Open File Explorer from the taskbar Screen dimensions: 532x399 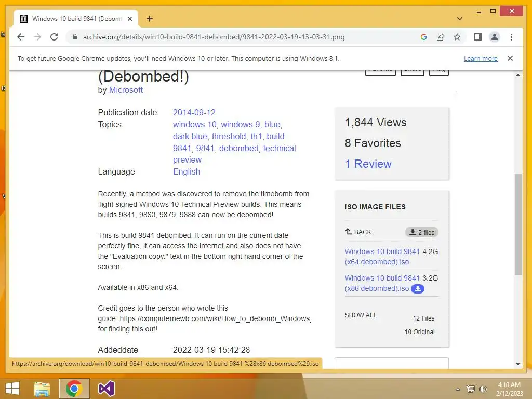(x=42, y=389)
